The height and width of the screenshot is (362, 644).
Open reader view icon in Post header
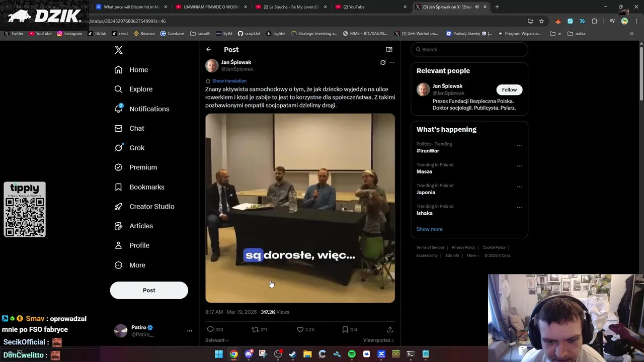coord(389,49)
